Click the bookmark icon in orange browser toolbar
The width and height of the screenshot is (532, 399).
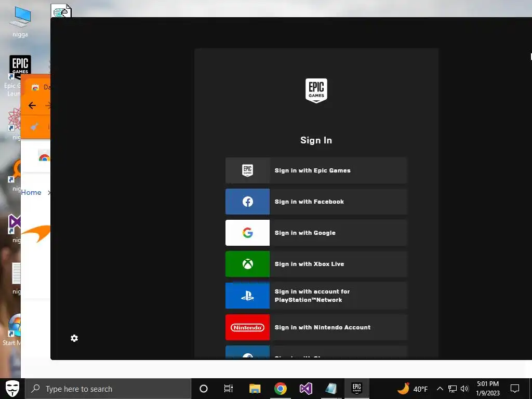point(34,127)
